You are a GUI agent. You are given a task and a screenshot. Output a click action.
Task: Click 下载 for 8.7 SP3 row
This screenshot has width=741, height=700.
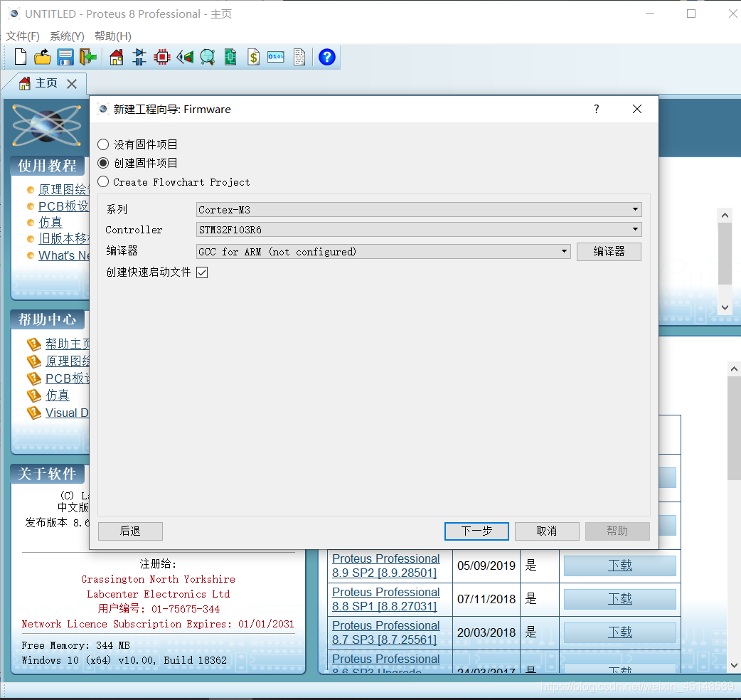pyautogui.click(x=619, y=632)
